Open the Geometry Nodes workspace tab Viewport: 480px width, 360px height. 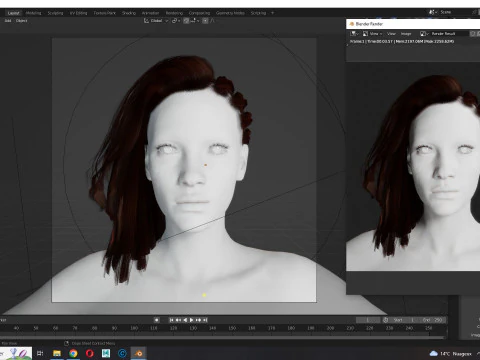[230, 13]
